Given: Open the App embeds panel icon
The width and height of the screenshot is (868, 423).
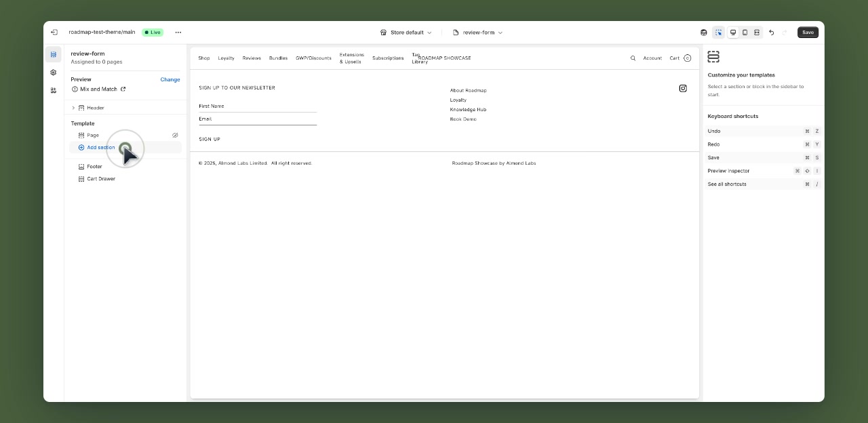Looking at the screenshot, I should point(54,89).
